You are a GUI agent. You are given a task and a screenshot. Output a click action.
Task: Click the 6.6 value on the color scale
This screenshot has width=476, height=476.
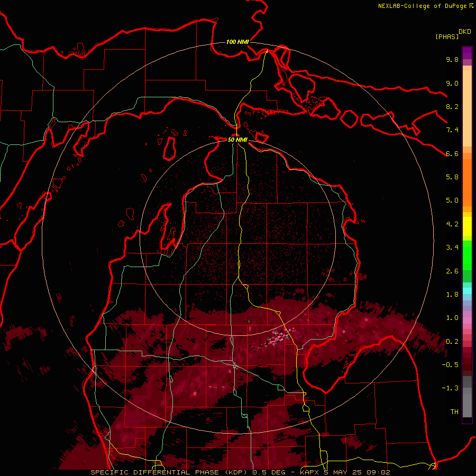[x=452, y=153]
